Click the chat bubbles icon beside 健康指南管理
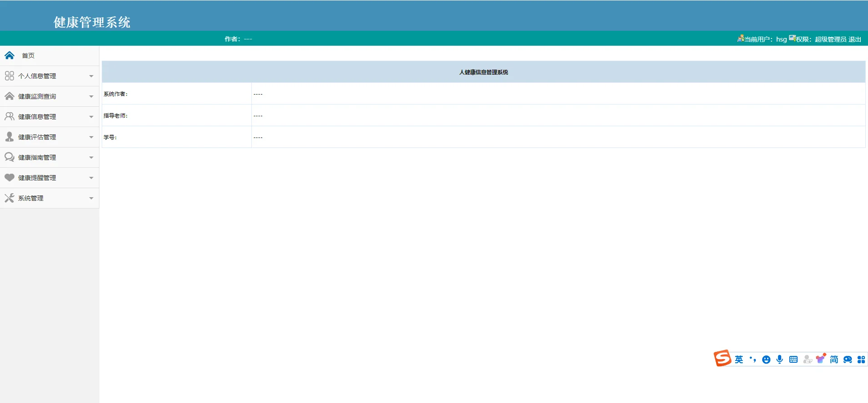Viewport: 868px width, 403px height. coord(9,157)
